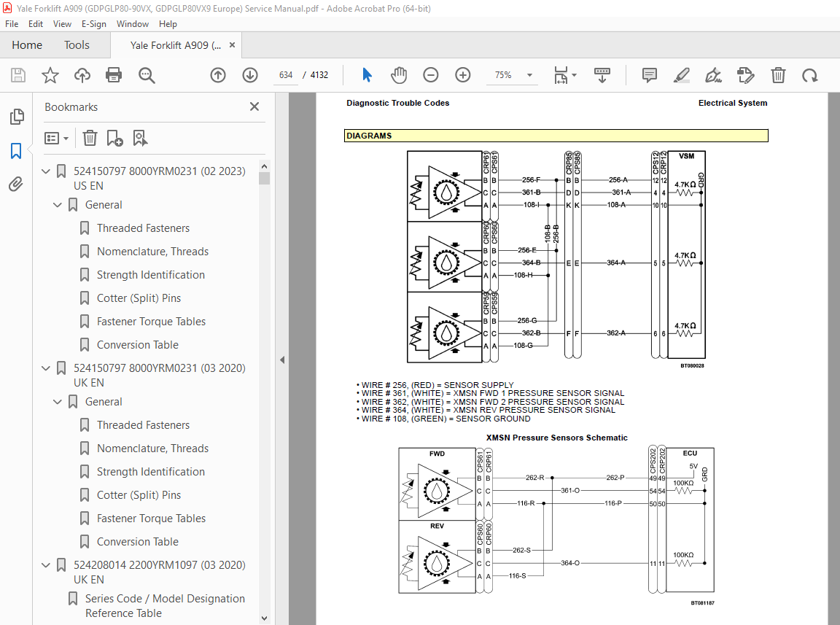Click the find current bookmark icon
Screen dimensions: 840x625
[x=140, y=139]
